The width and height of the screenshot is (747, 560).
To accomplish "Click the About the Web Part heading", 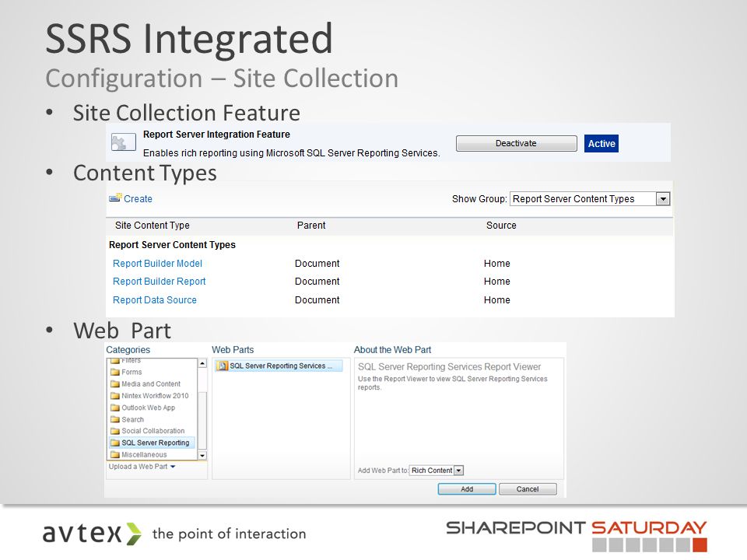I will pyautogui.click(x=392, y=349).
